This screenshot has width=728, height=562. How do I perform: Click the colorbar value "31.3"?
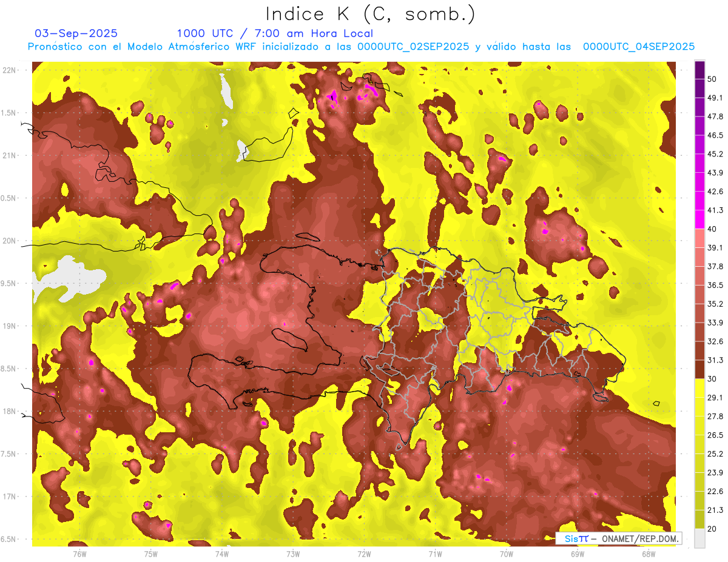click(715, 360)
